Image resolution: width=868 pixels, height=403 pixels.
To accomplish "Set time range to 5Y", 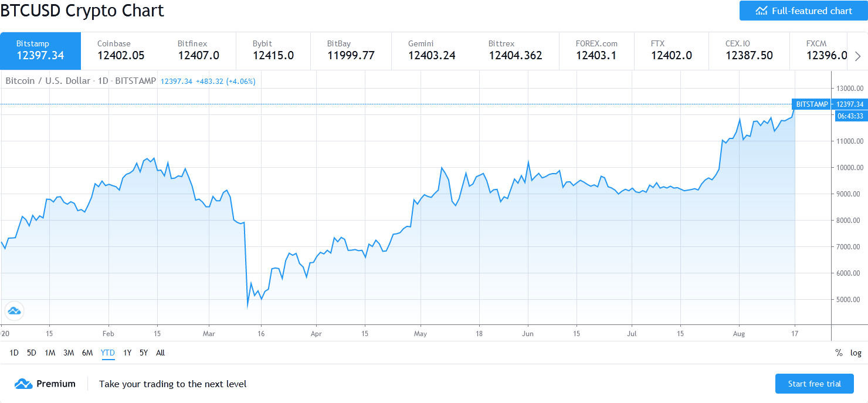I will (144, 353).
